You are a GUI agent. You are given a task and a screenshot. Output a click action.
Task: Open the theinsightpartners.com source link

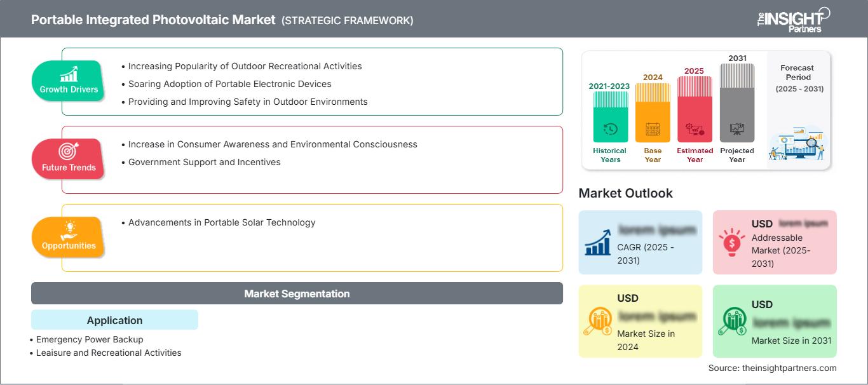tap(789, 368)
